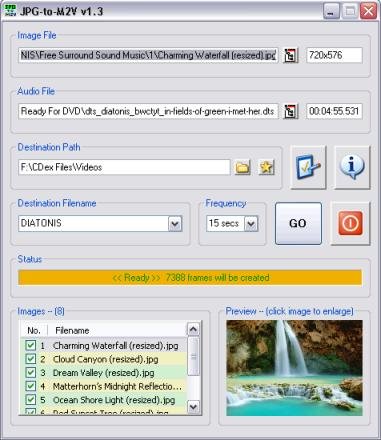This screenshot has width=381, height=440.
Task: Toggle checkbox for Cloud Canyon (resized).jpg
Action: (x=30, y=359)
